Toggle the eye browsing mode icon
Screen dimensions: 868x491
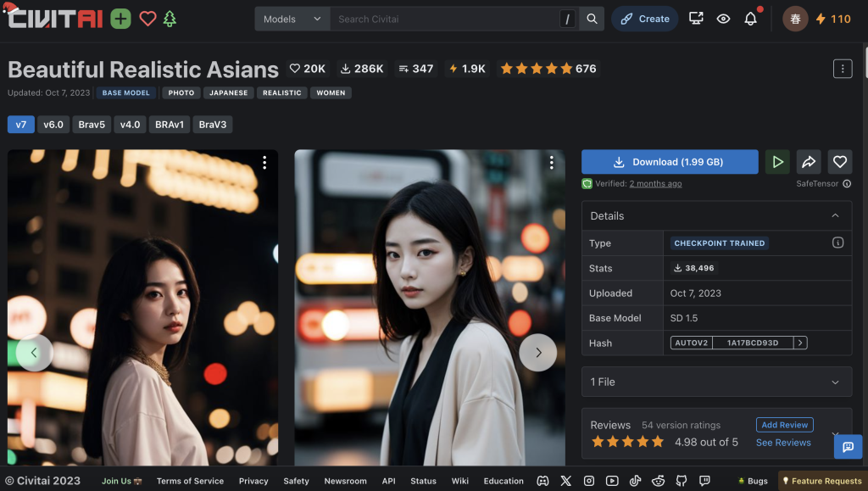pyautogui.click(x=723, y=19)
